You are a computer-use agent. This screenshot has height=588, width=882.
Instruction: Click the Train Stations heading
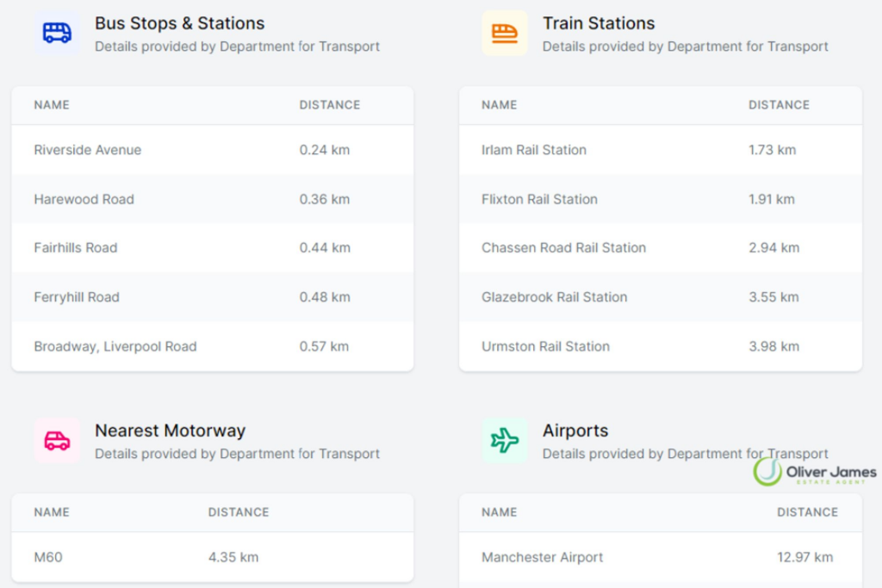click(599, 23)
